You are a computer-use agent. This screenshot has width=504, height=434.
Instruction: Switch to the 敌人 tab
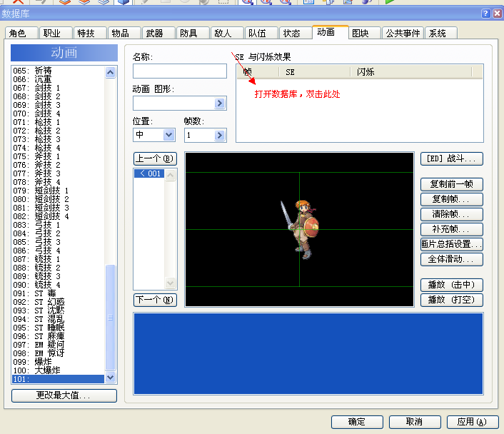227,33
